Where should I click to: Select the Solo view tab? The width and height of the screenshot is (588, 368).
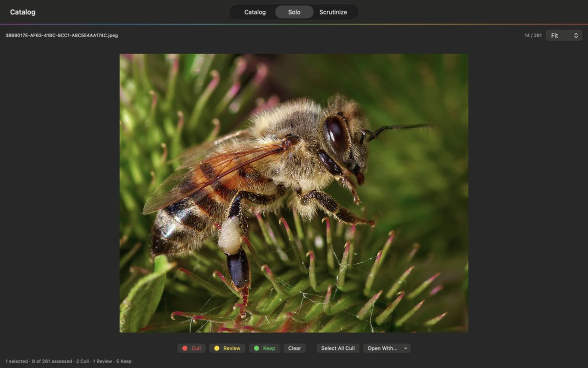click(294, 12)
